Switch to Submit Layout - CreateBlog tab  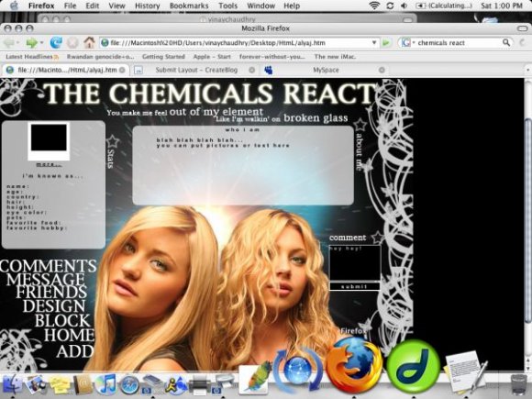click(196, 71)
